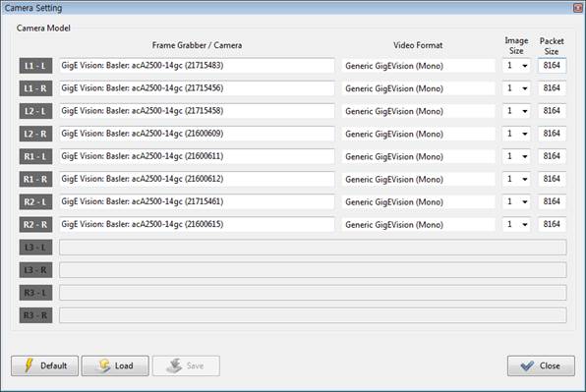Open Image Size dropdown for R2 - R
Viewport: 586px width, 392px height.
[x=516, y=224]
